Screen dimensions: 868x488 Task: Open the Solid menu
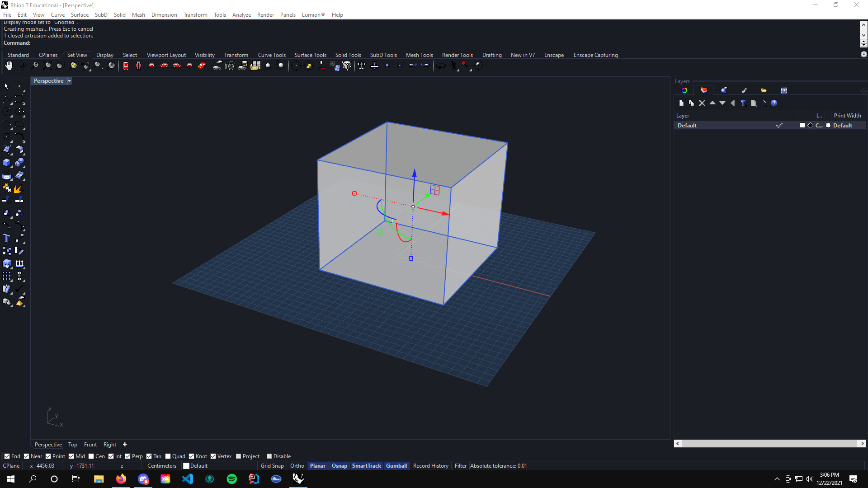point(119,15)
